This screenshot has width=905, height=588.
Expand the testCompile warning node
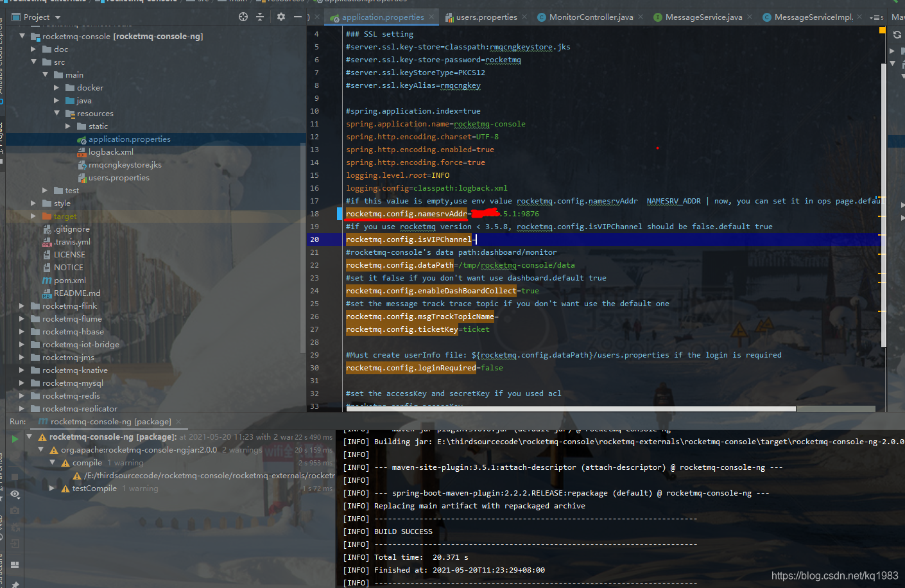click(53, 488)
